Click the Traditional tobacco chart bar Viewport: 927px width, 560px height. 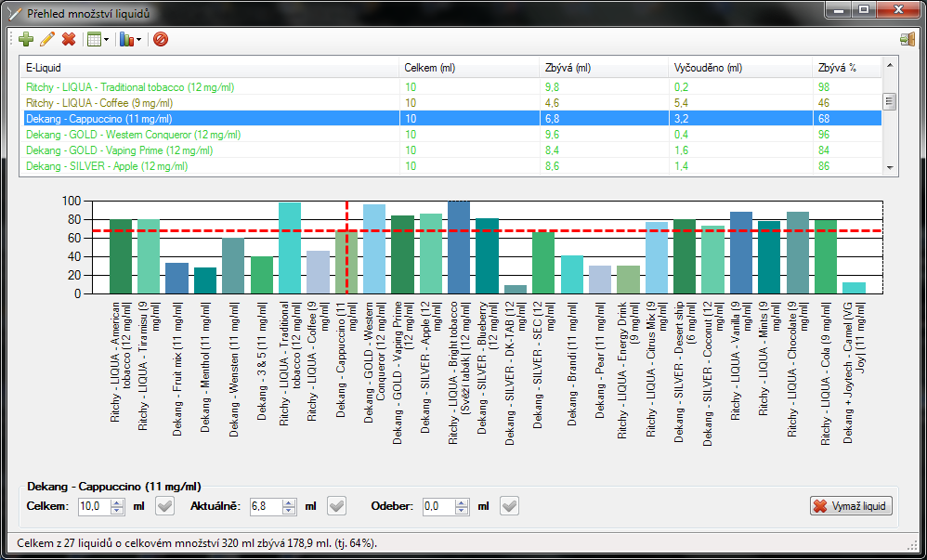click(x=290, y=248)
